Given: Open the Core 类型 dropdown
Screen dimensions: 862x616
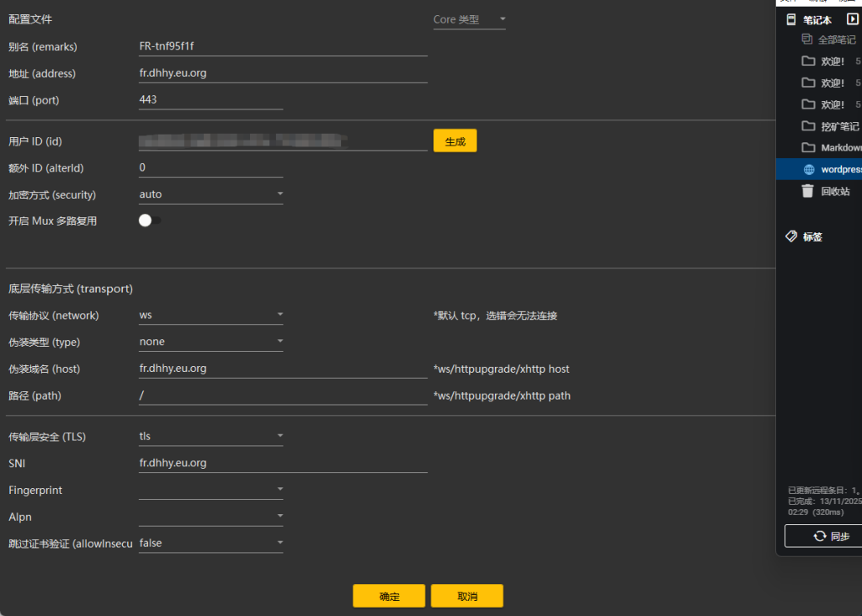Looking at the screenshot, I should 470,19.
